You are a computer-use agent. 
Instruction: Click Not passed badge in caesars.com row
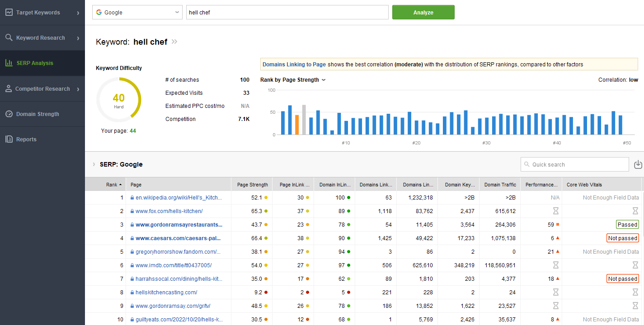click(622, 238)
